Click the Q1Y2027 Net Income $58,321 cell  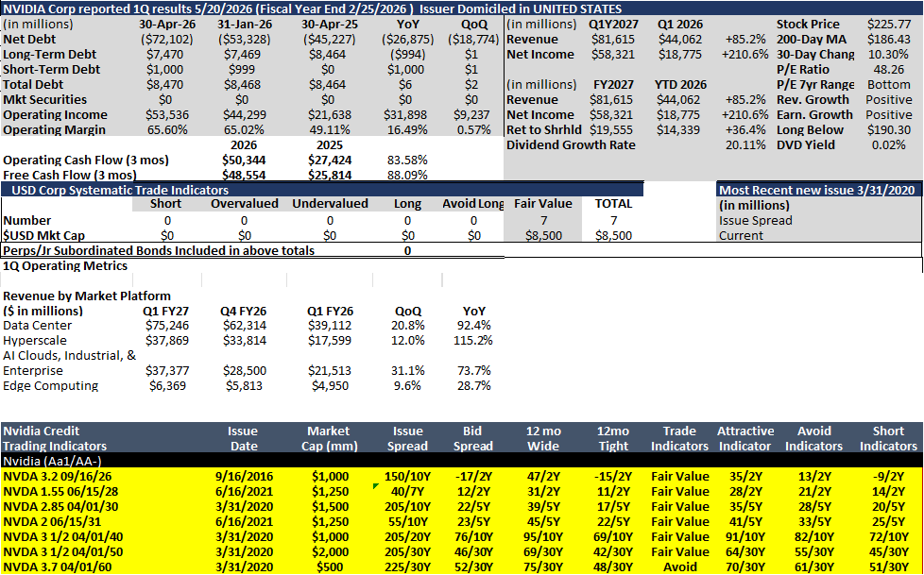[x=612, y=54]
